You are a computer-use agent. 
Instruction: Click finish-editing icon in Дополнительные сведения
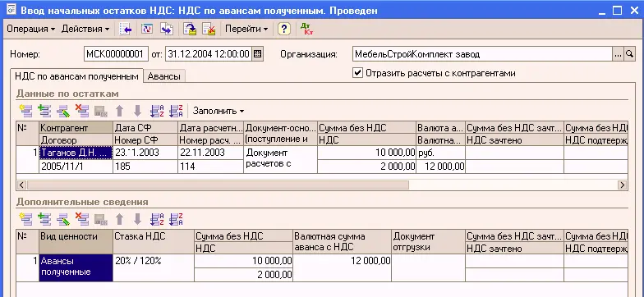(x=100, y=219)
